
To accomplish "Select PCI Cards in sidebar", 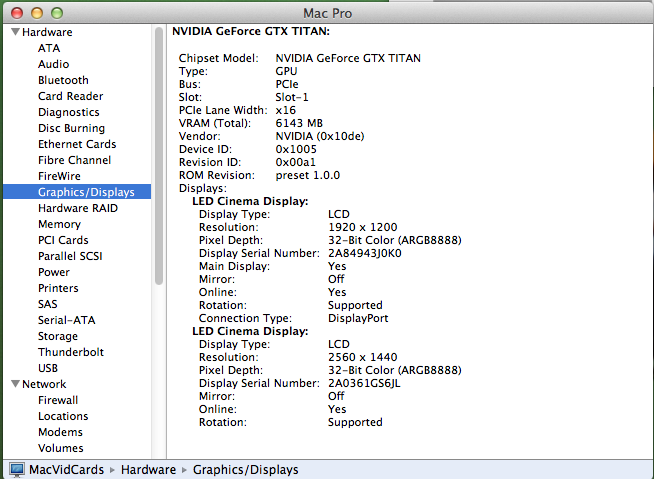I will [63, 240].
